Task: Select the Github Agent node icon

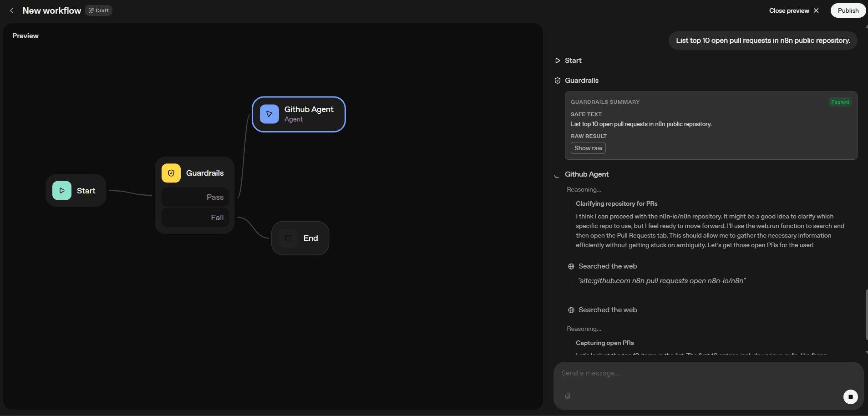Action: point(269,114)
